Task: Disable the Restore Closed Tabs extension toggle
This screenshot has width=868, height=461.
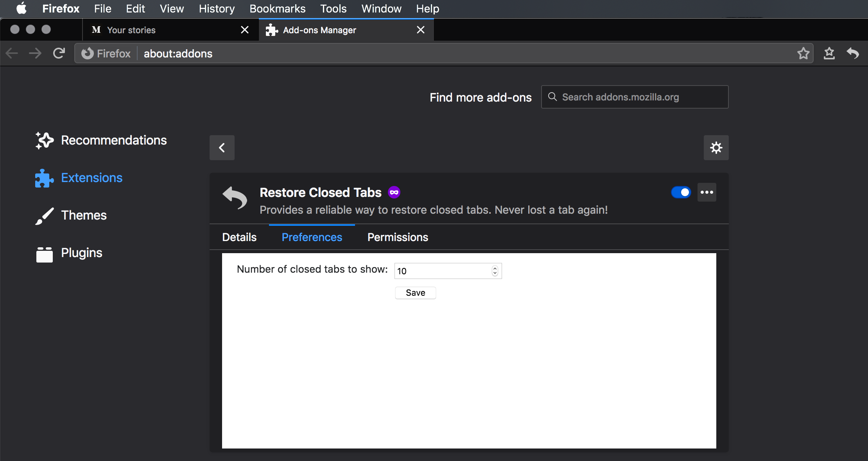Action: tap(681, 192)
